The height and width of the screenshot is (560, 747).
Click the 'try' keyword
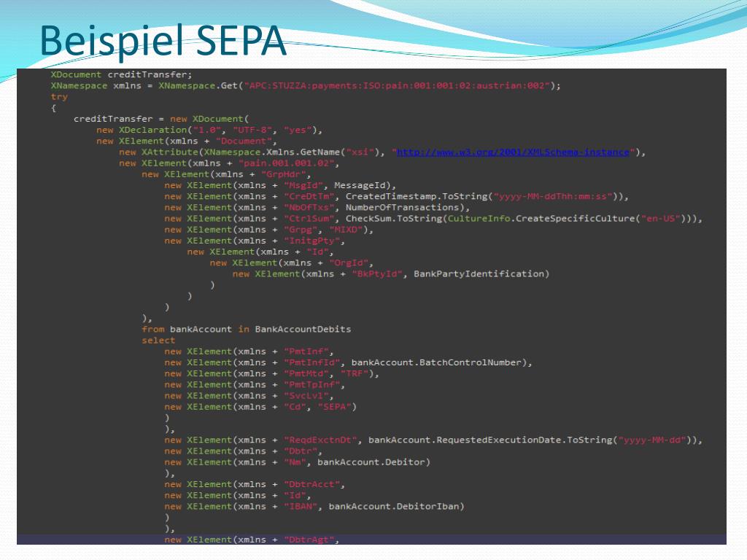click(x=60, y=97)
